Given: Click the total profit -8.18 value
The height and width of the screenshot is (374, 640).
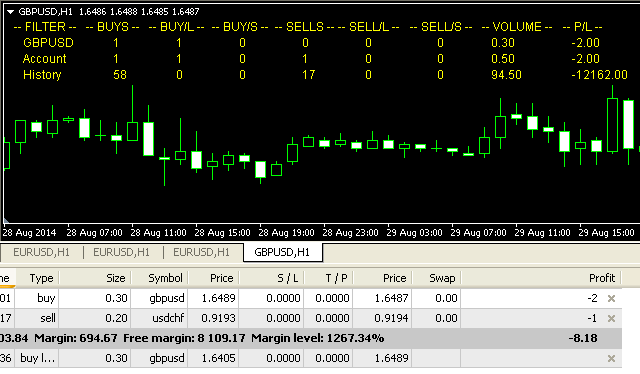Looking at the screenshot, I should click(x=583, y=338).
